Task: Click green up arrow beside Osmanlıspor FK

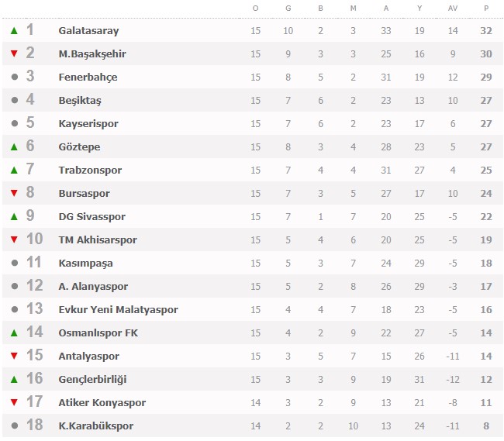Action: pos(14,333)
